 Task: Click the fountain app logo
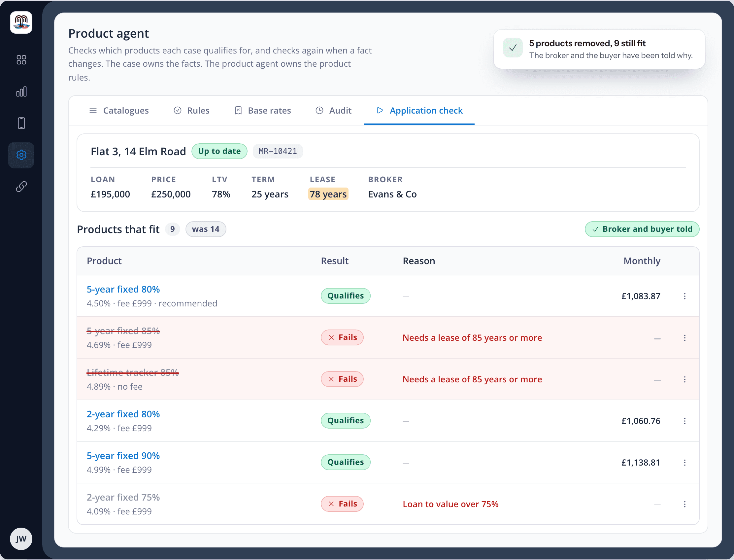(21, 22)
